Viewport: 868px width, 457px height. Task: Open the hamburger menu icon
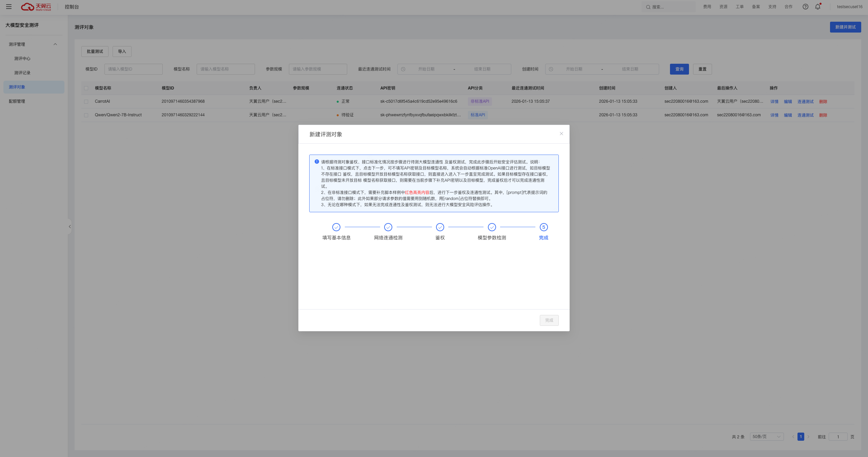click(x=9, y=7)
